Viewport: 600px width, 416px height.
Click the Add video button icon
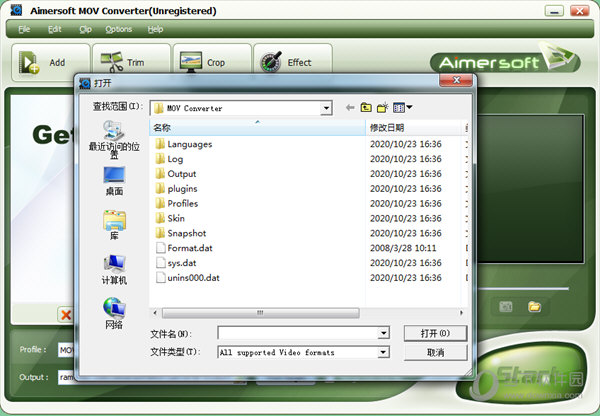pos(29,62)
